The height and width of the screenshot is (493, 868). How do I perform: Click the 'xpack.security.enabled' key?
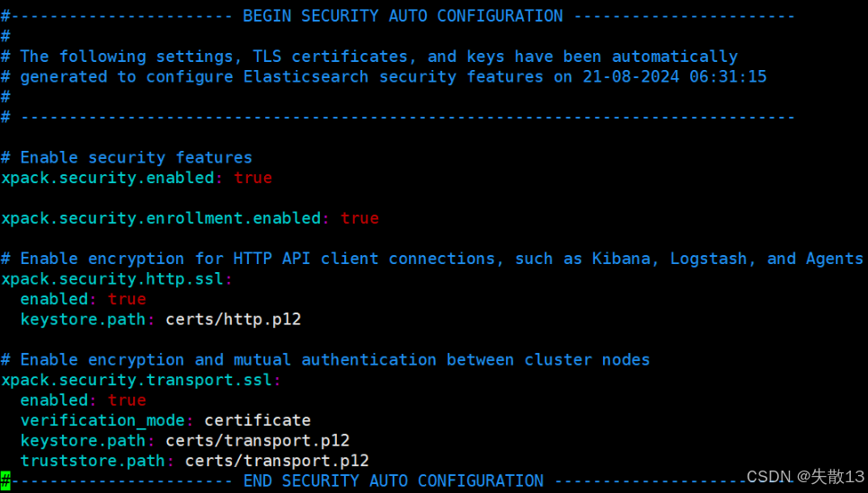click(108, 178)
